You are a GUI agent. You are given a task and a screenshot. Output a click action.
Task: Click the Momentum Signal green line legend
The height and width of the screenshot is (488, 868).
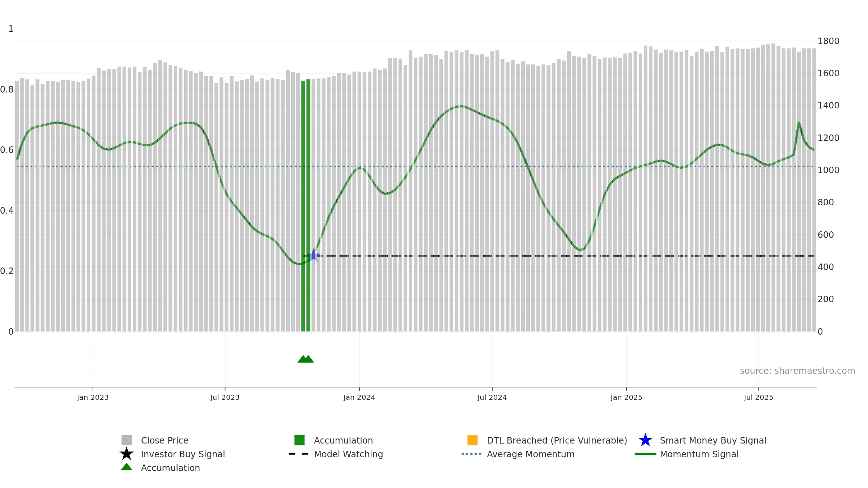point(645,454)
